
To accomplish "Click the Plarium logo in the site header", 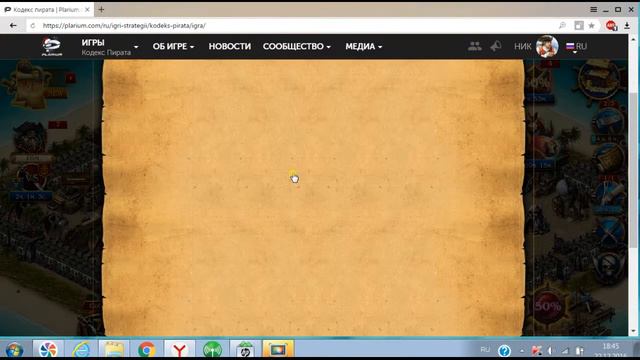I will (x=52, y=46).
